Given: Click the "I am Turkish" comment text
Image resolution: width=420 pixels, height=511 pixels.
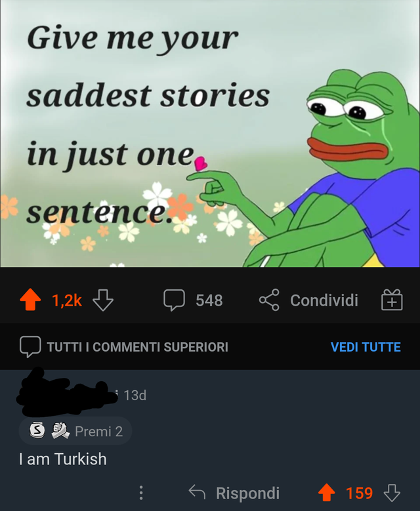Looking at the screenshot, I should [63, 459].
